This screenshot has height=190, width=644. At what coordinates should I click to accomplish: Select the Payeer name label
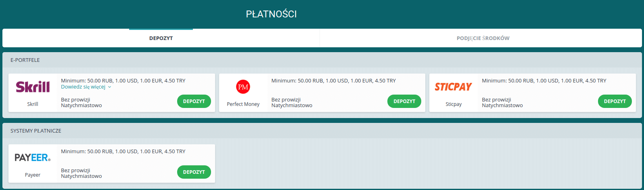[x=33, y=175]
